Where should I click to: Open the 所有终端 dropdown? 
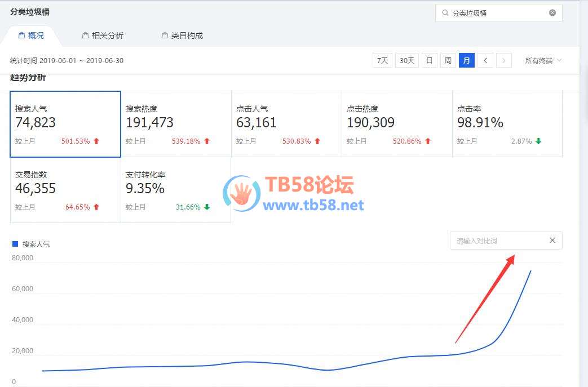[543, 60]
